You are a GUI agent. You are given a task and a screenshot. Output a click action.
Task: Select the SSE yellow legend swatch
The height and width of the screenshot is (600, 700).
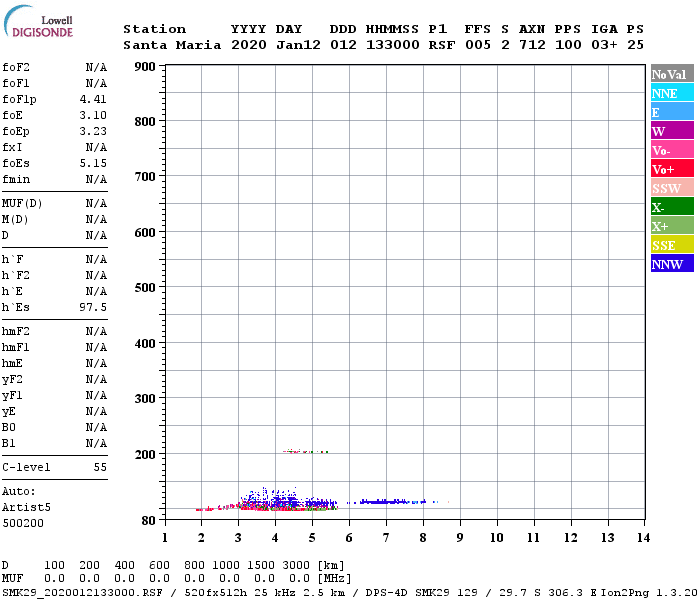[672, 245]
